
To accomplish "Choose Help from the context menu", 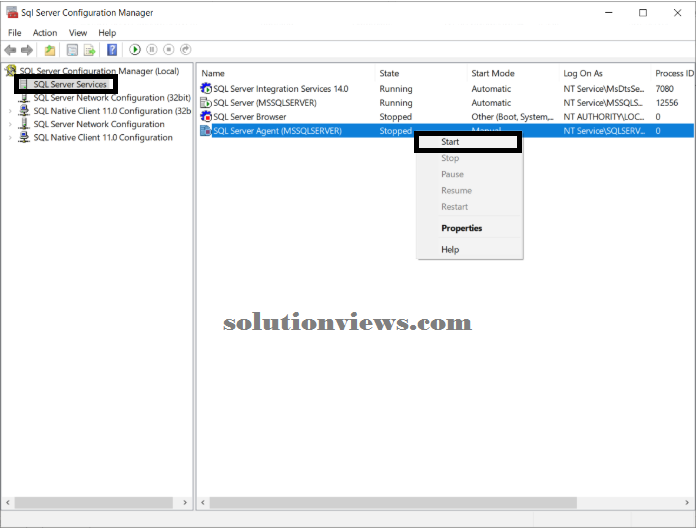I will [469, 249].
